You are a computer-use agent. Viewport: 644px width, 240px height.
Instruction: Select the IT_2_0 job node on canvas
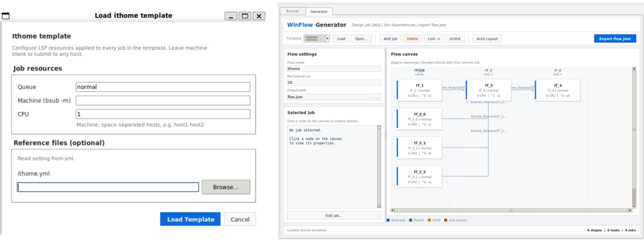[419, 119]
